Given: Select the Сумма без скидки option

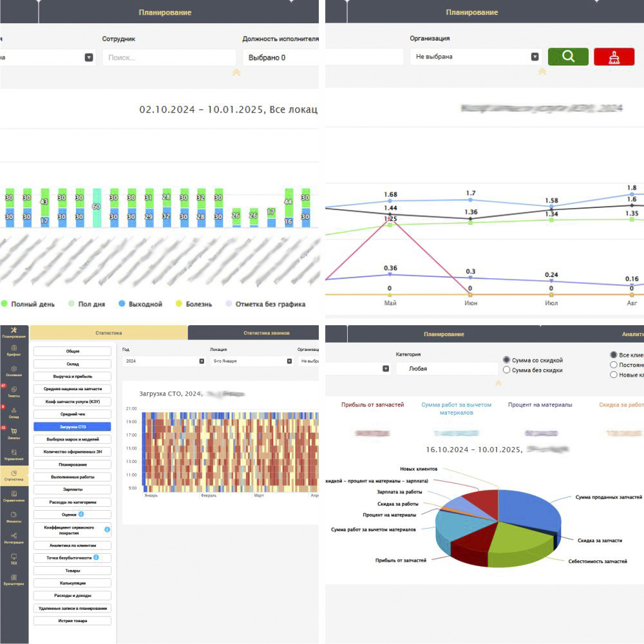Looking at the screenshot, I should click(507, 370).
